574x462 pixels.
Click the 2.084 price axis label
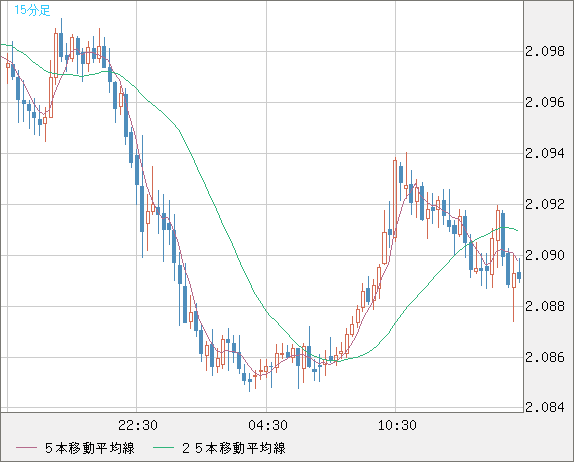click(x=545, y=407)
